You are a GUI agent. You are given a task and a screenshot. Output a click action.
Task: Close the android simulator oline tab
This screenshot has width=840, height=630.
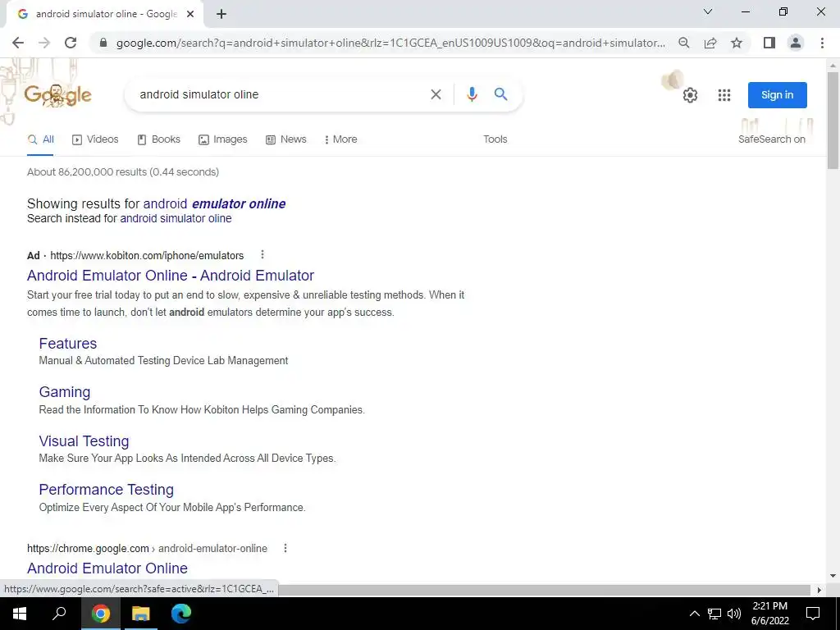point(189,14)
